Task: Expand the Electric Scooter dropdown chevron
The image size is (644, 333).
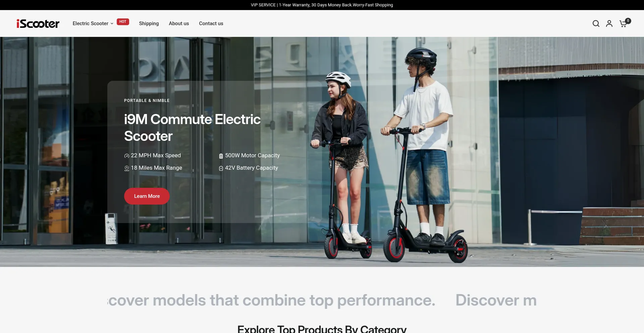Action: (x=112, y=24)
